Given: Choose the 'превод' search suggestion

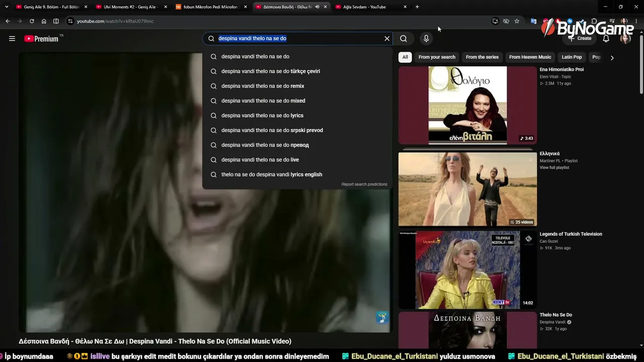Looking at the screenshot, I should coord(297,145).
